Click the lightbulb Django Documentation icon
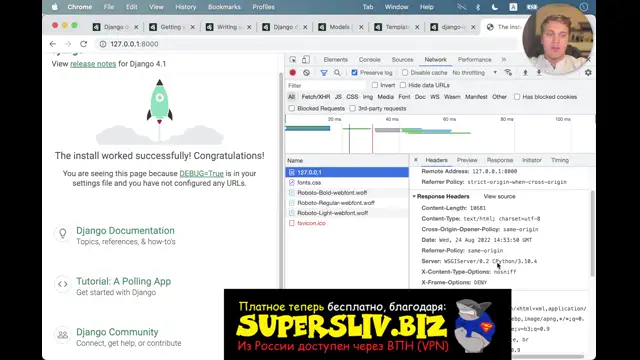The image size is (640, 360). coord(62,233)
